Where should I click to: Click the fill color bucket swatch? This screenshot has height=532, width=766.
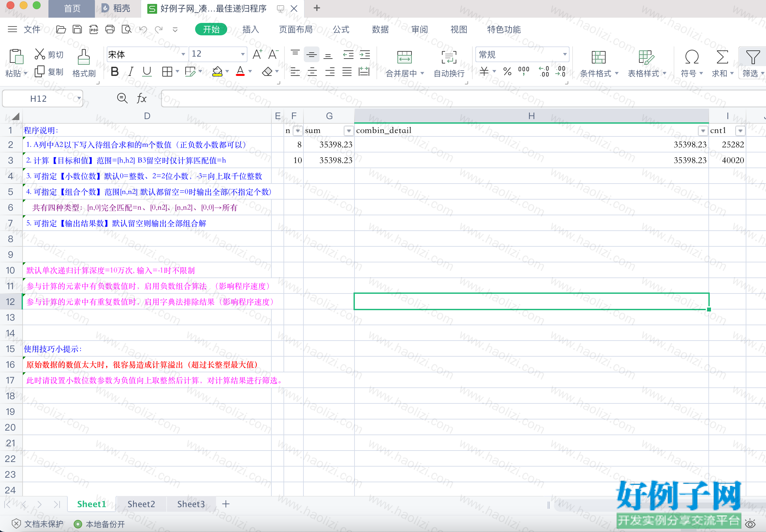217,72
